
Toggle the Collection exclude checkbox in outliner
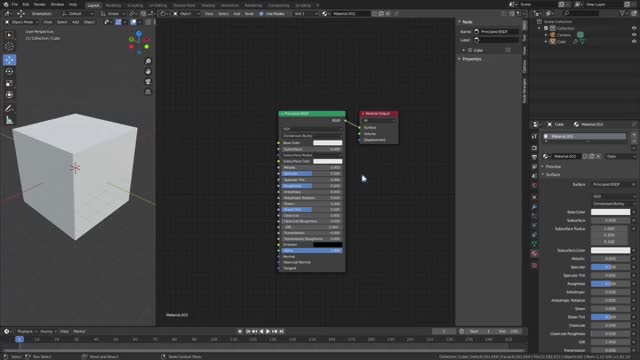coord(546,28)
